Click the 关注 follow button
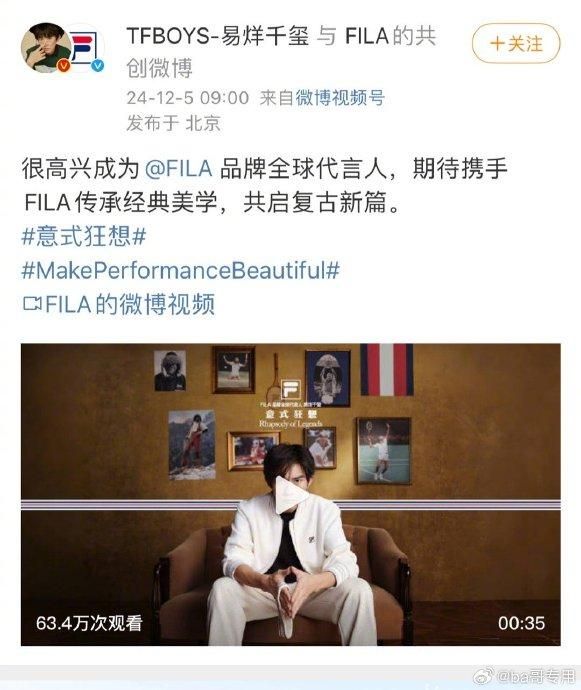 click(x=516, y=44)
